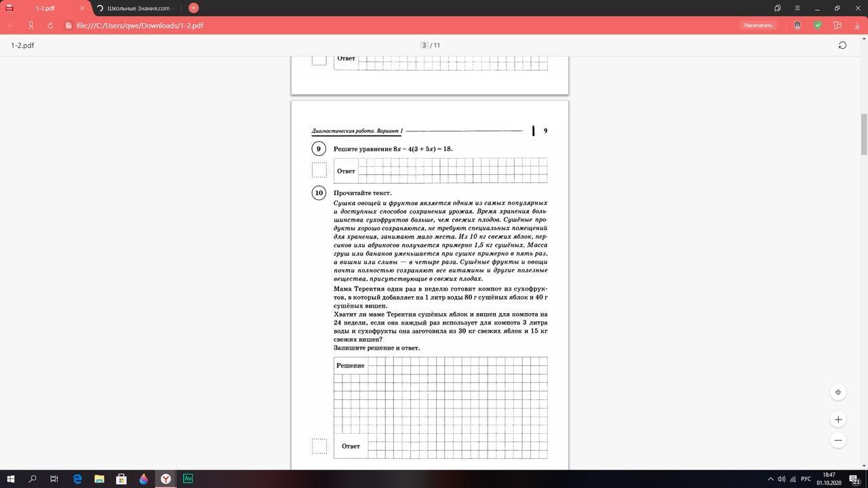868x488 pixels.
Task: Click the 'Прочитайте текст.' heading
Action: coord(363,193)
